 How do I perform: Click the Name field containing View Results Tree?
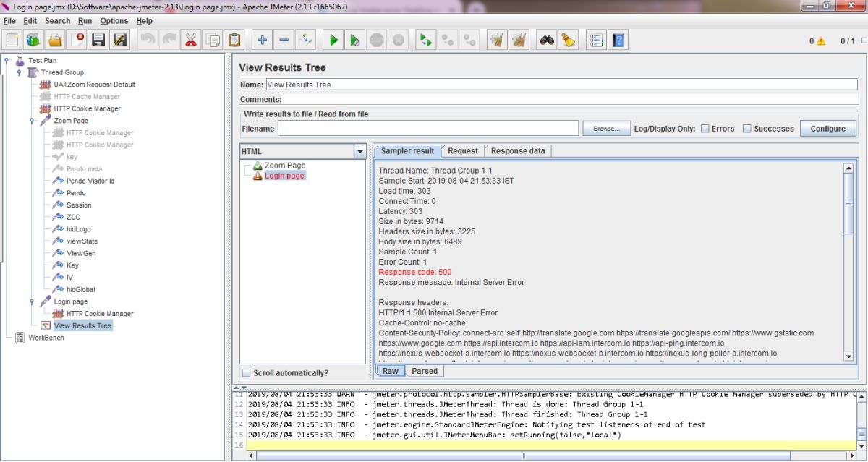coord(561,85)
